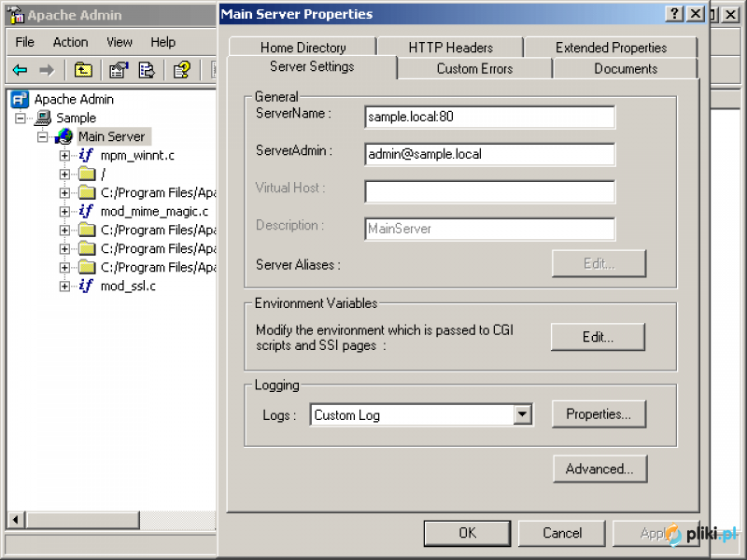Open logging Properties button
Screen dimensions: 747x560
pos(599,413)
